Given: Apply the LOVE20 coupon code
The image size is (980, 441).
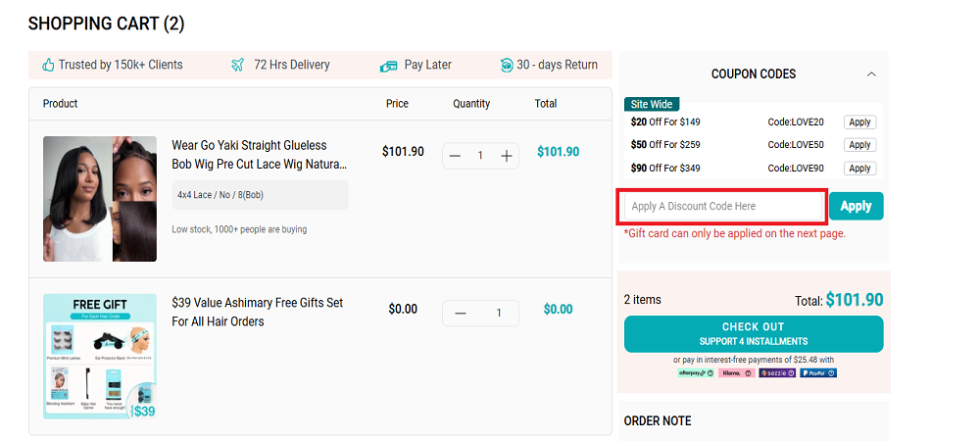Looking at the screenshot, I should pos(859,122).
